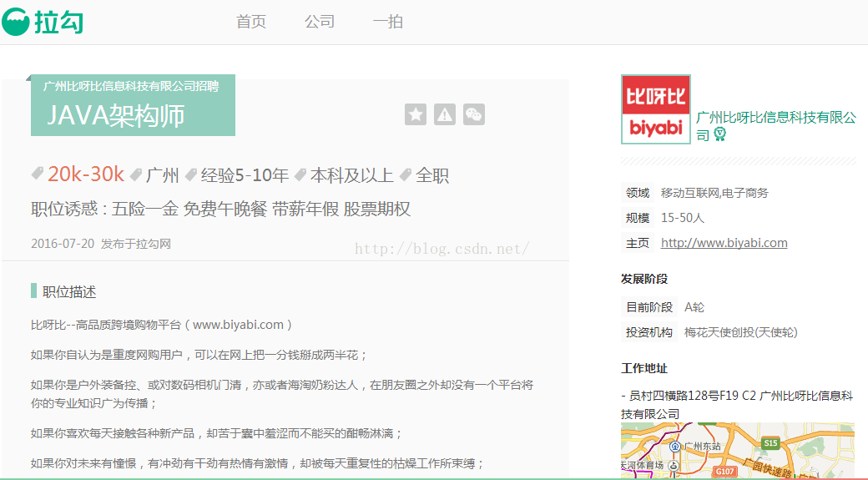Screen dimensions: 868x480
Task: Click the 本科及以上 education text
Action: [x=352, y=175]
